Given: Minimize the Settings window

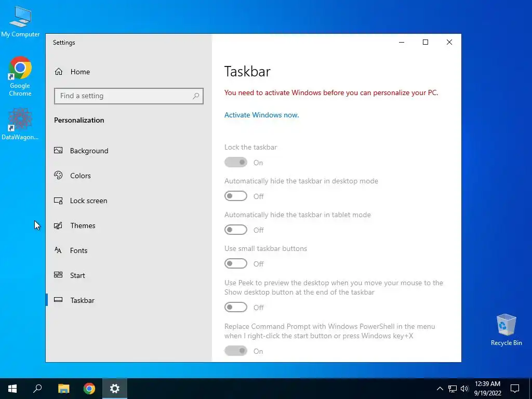Looking at the screenshot, I should 402,42.
